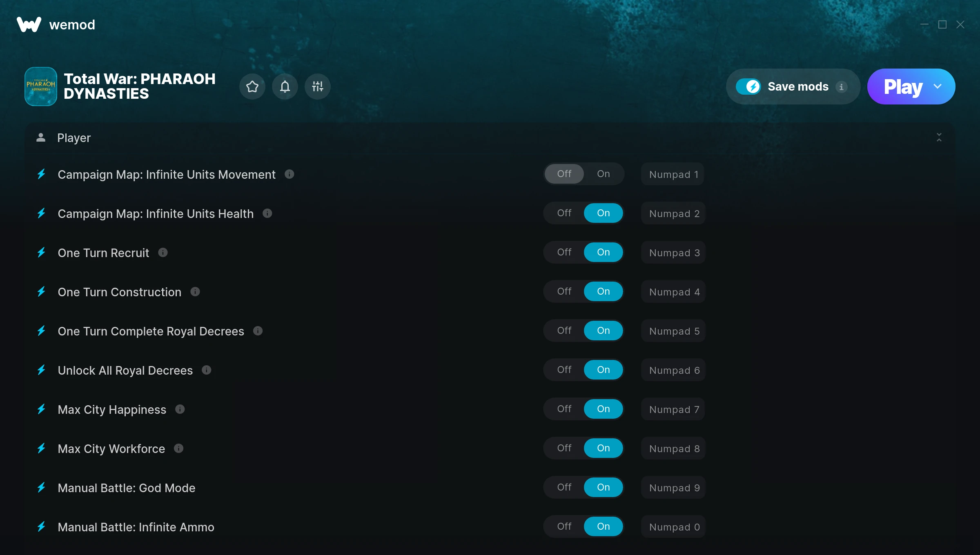
Task: Change the Numpad 8 hotkey
Action: [674, 448]
